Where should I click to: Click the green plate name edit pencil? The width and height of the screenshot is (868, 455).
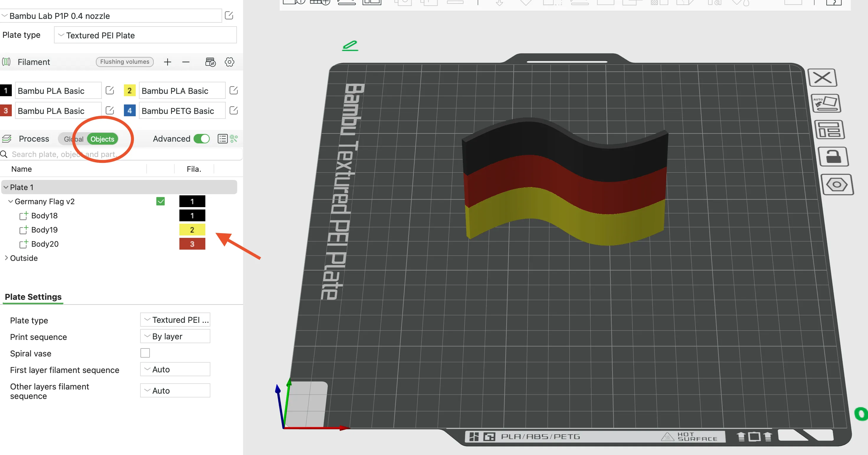350,45
